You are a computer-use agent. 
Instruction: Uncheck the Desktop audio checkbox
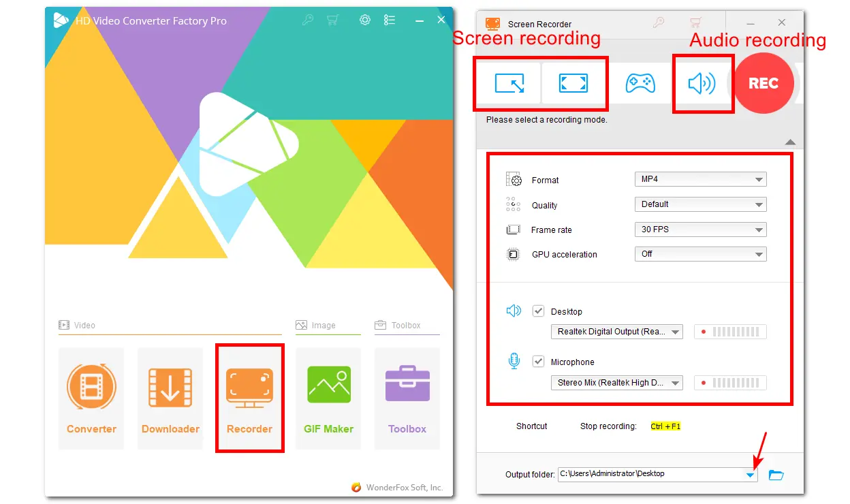[x=538, y=311]
